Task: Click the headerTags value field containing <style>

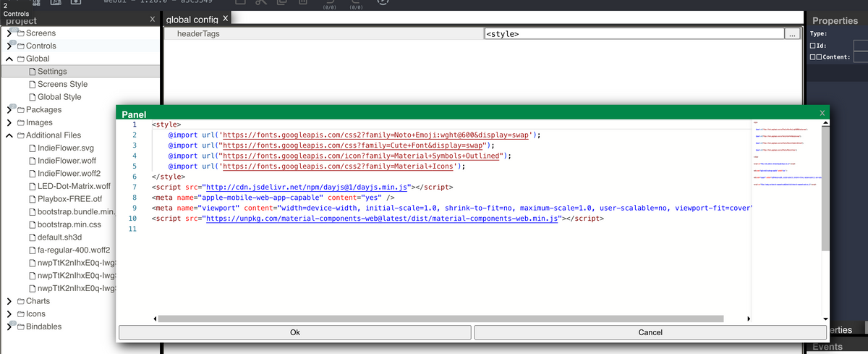Action: point(634,34)
